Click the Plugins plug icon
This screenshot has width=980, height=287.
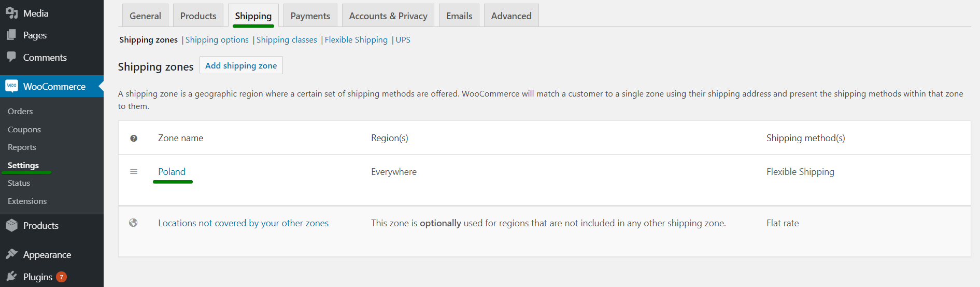point(11,277)
